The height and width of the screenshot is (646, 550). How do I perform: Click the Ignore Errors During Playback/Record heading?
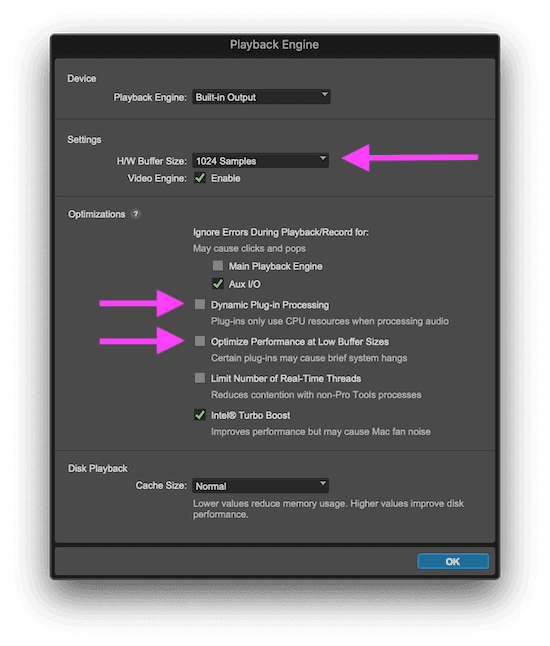point(281,232)
